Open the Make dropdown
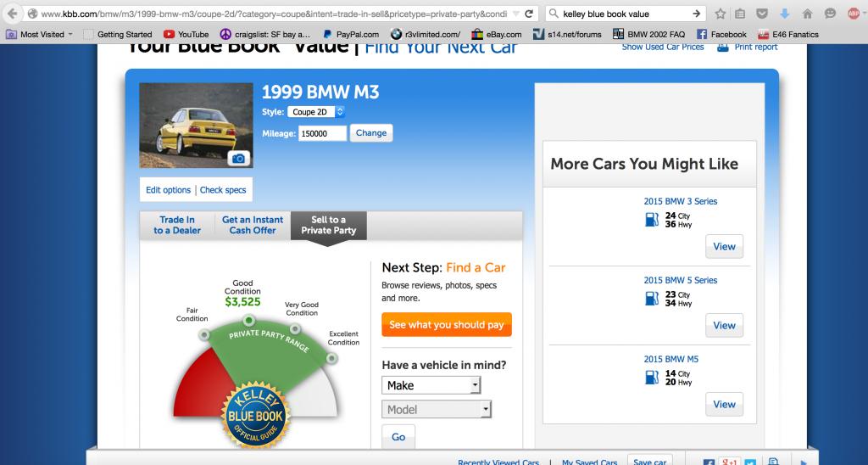 [431, 385]
